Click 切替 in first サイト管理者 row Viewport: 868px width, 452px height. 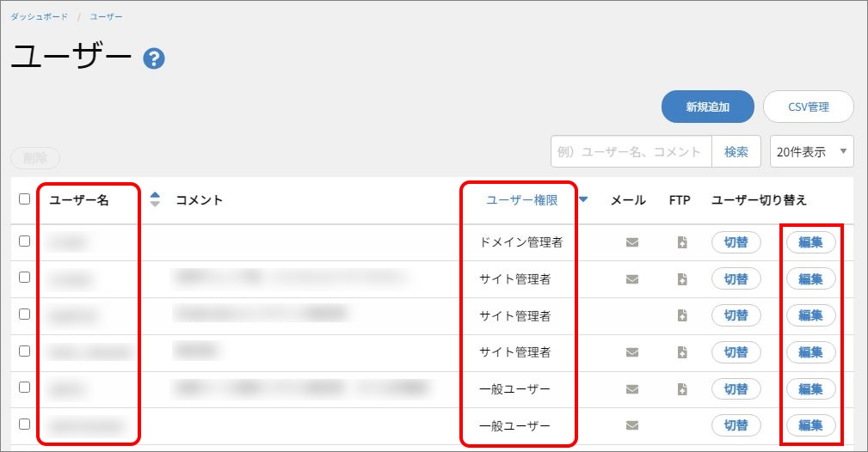pos(736,279)
